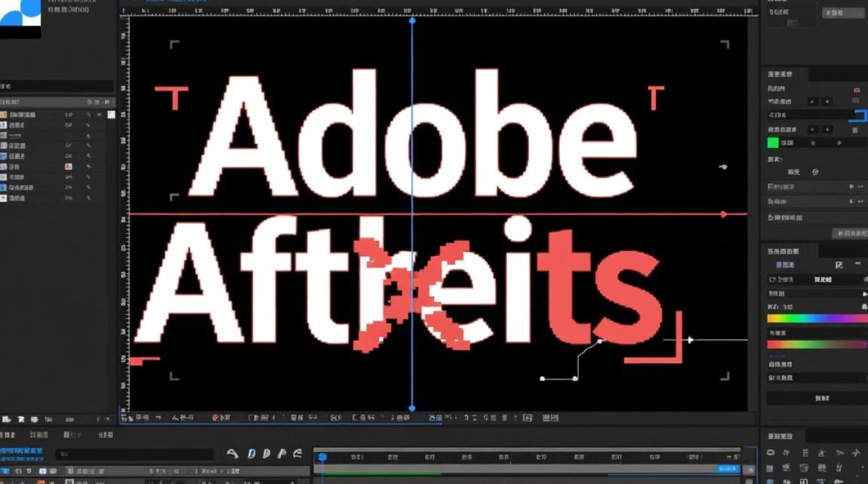Click the square frame icon in viewer footer
The image size is (868, 484).
click(527, 418)
